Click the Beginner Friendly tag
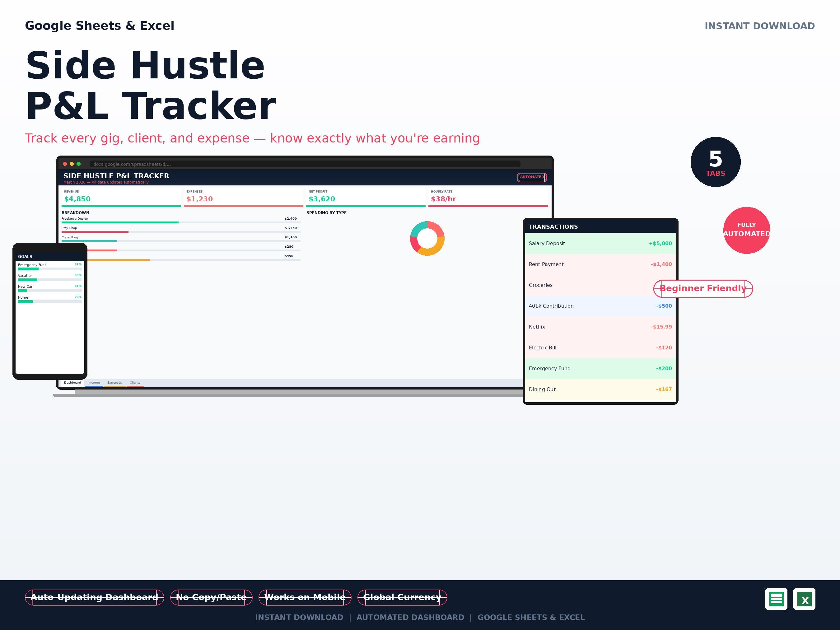This screenshot has height=630, width=840. [703, 289]
